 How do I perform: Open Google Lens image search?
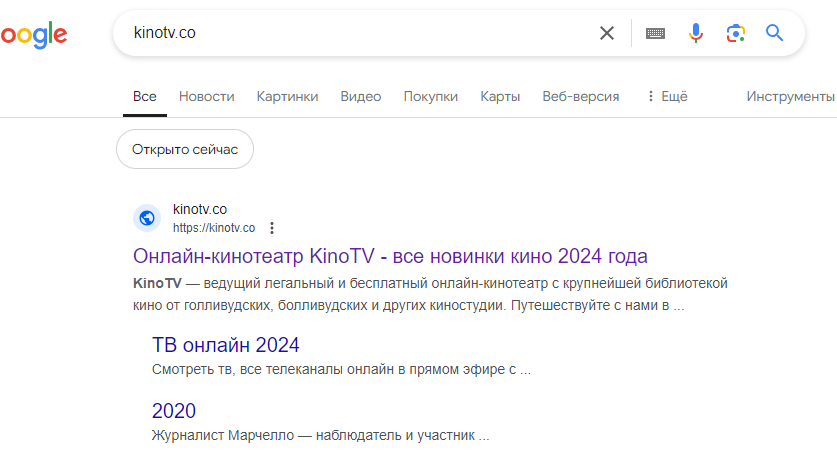[736, 33]
